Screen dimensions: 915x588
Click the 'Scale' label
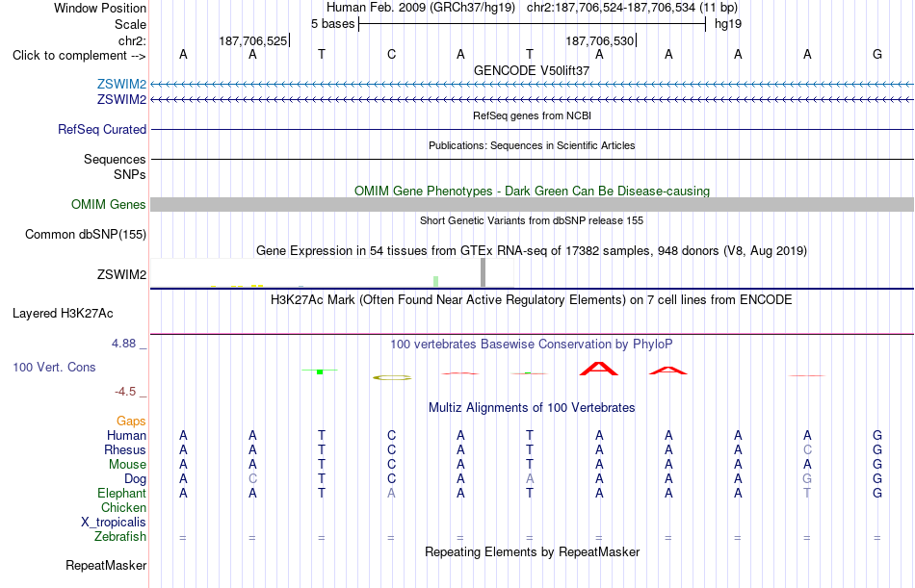pyautogui.click(x=131, y=24)
